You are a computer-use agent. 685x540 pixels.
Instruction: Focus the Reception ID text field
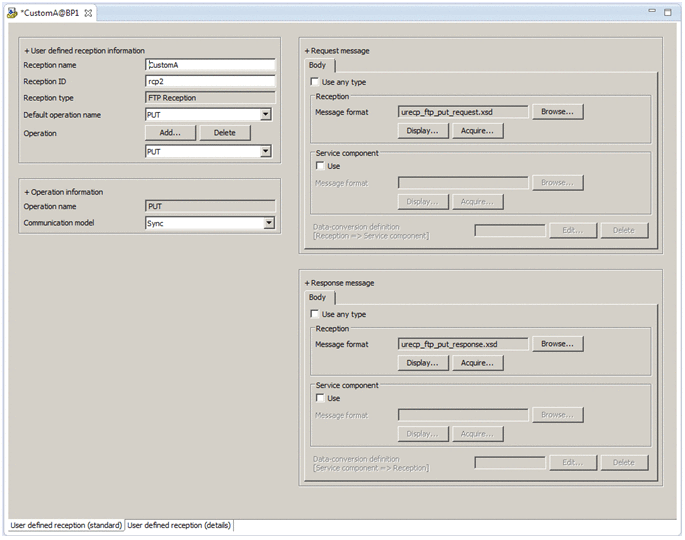210,82
